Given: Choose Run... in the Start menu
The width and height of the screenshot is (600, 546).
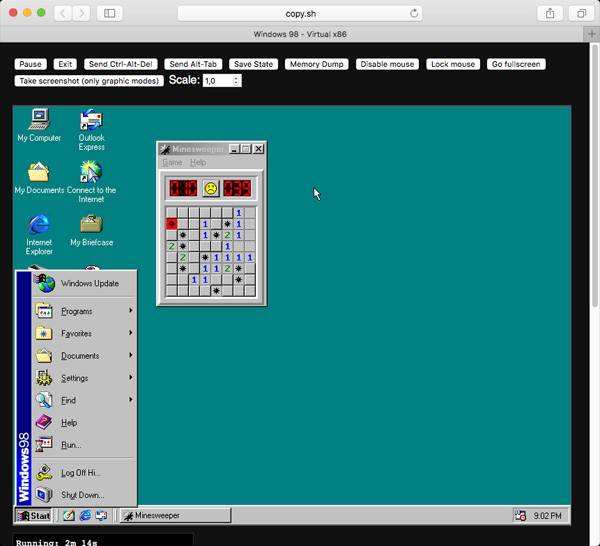Looking at the screenshot, I should 84,445.
